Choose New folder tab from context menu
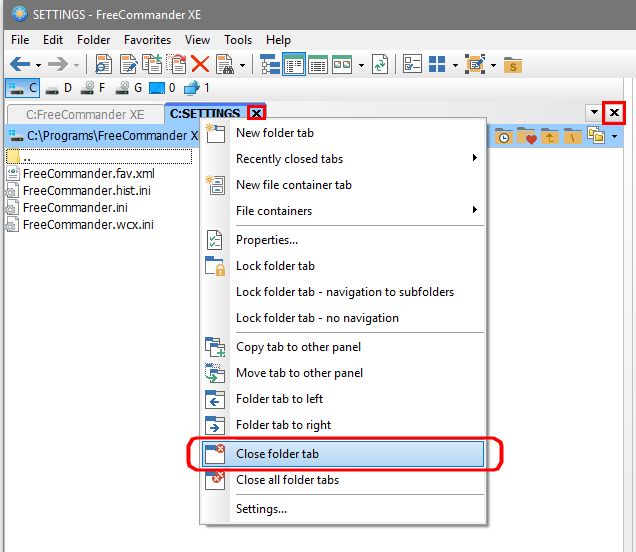The height and width of the screenshot is (552, 636). point(343,133)
